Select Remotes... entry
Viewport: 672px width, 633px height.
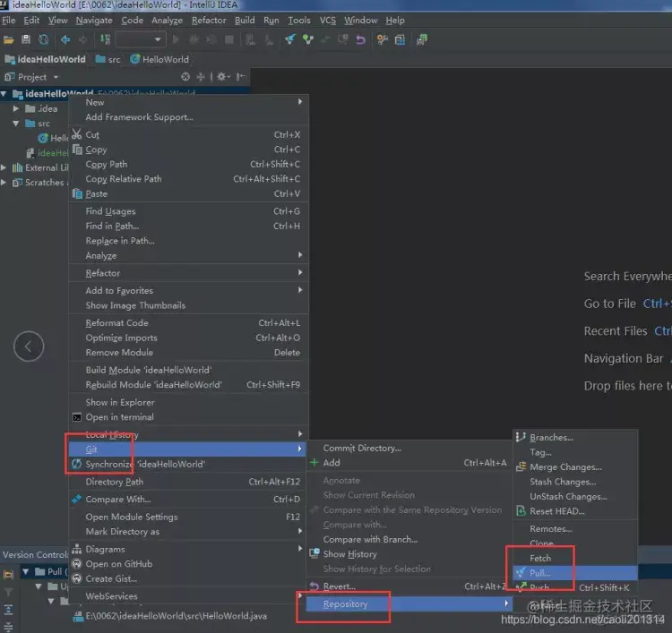coord(575,529)
